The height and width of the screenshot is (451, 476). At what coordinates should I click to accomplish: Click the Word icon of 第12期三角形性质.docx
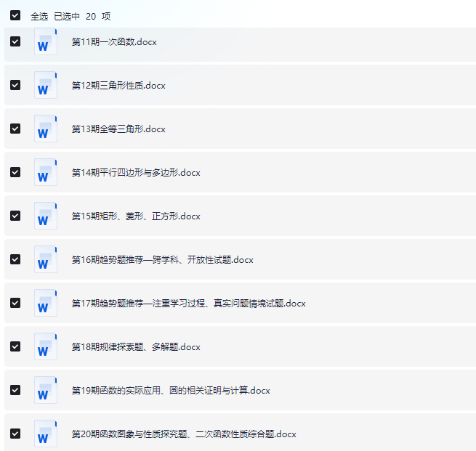(x=46, y=85)
